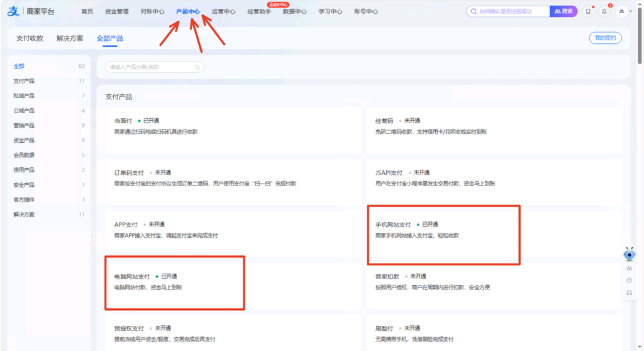
Task: Click the mobile phone icon in header
Action: 588,11
